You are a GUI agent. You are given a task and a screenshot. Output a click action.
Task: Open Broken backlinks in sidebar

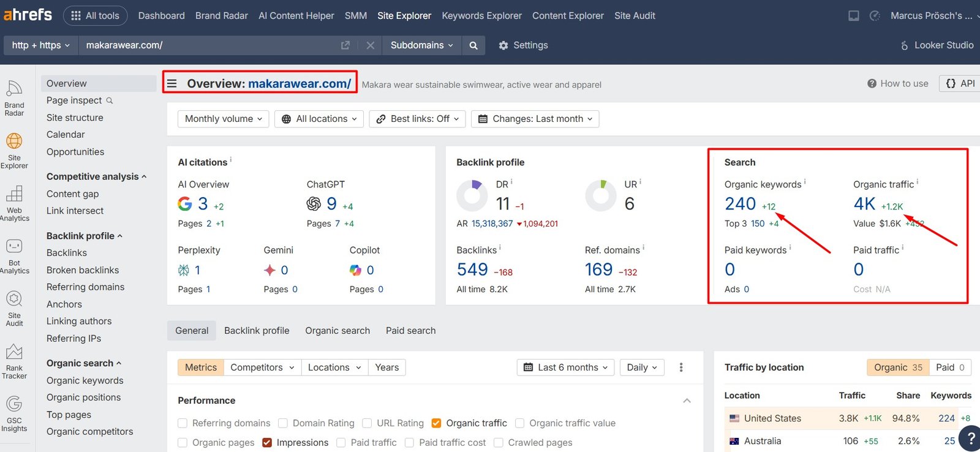tap(83, 270)
